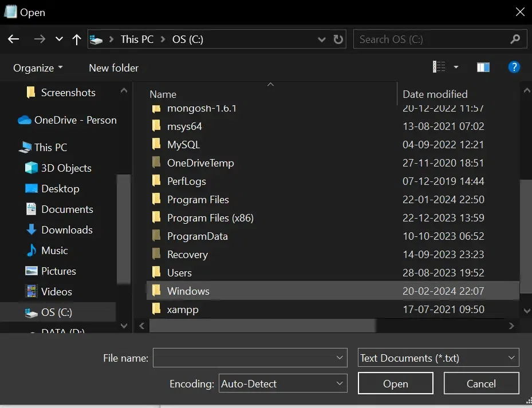Select OS (C:) drive in sidebar

click(x=58, y=312)
